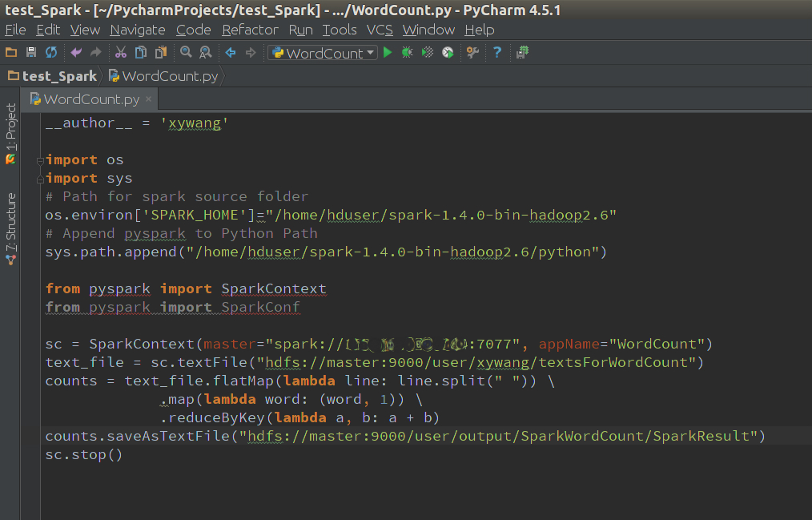
Task: Save all files using the toolbar icon
Action: coord(31,51)
